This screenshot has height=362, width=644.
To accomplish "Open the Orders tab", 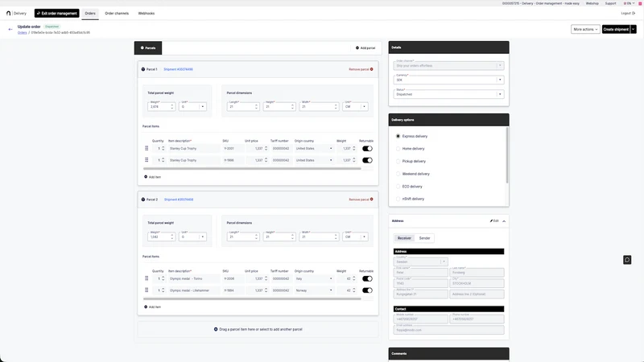I will click(90, 13).
